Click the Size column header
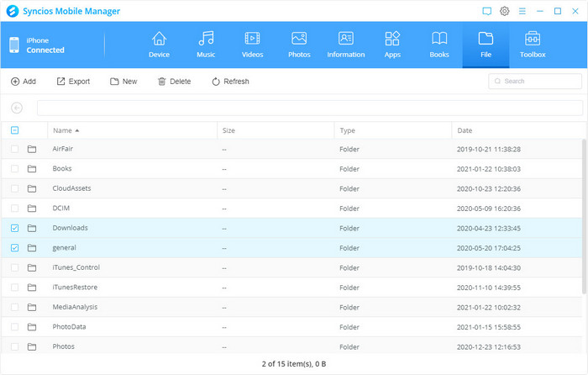This screenshot has width=588, height=375. [228, 130]
